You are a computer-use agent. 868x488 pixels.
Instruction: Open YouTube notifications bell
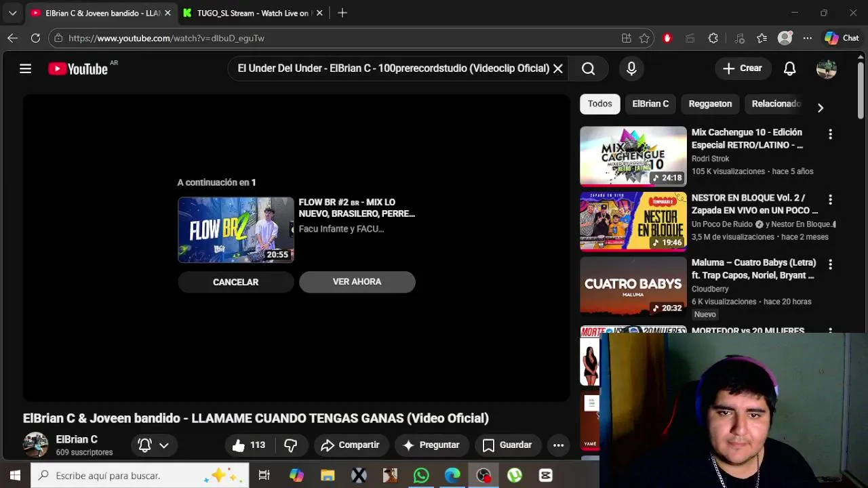(x=789, y=68)
